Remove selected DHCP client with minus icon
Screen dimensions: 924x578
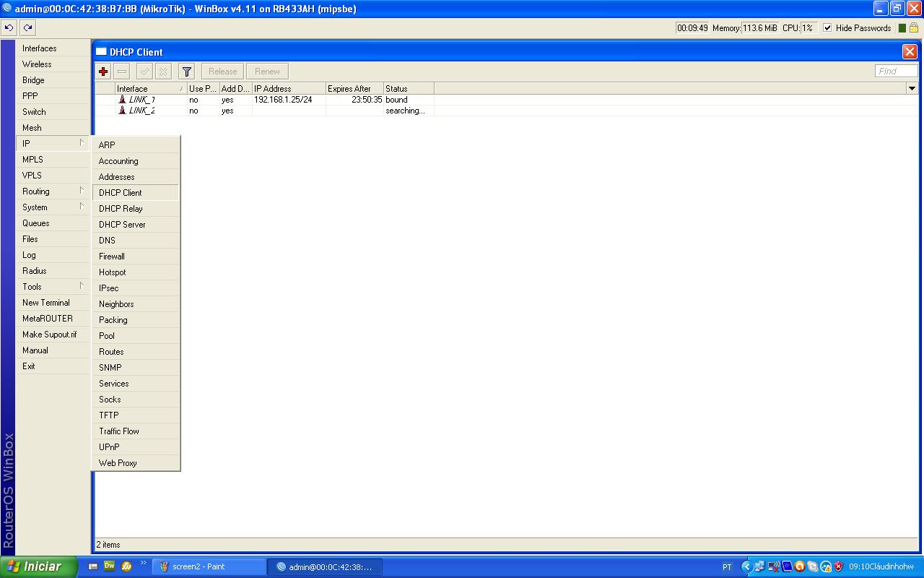point(122,72)
